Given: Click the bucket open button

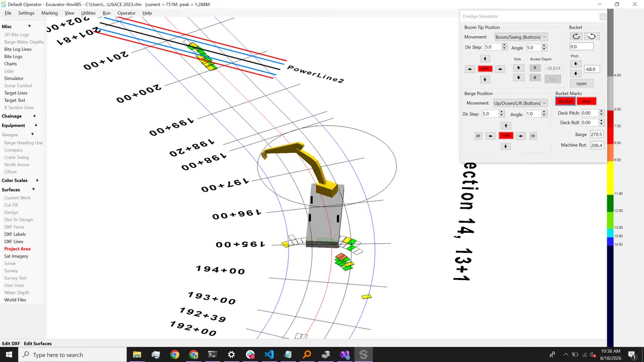Looking at the screenshot, I should click(x=581, y=83).
